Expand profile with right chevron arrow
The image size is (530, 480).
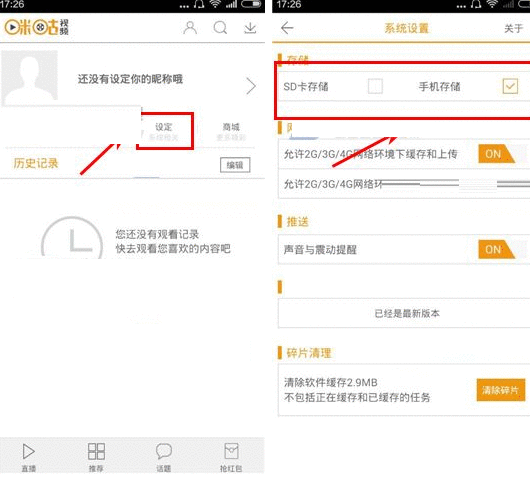[251, 86]
